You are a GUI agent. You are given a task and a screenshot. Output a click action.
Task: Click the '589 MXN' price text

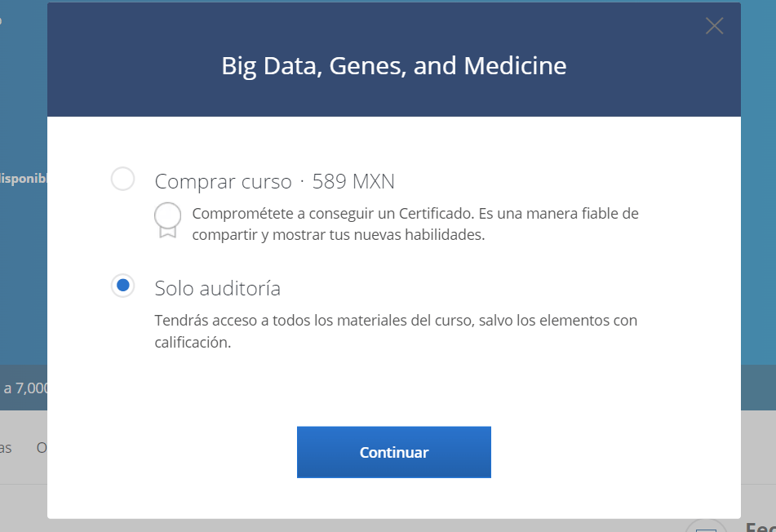point(353,180)
